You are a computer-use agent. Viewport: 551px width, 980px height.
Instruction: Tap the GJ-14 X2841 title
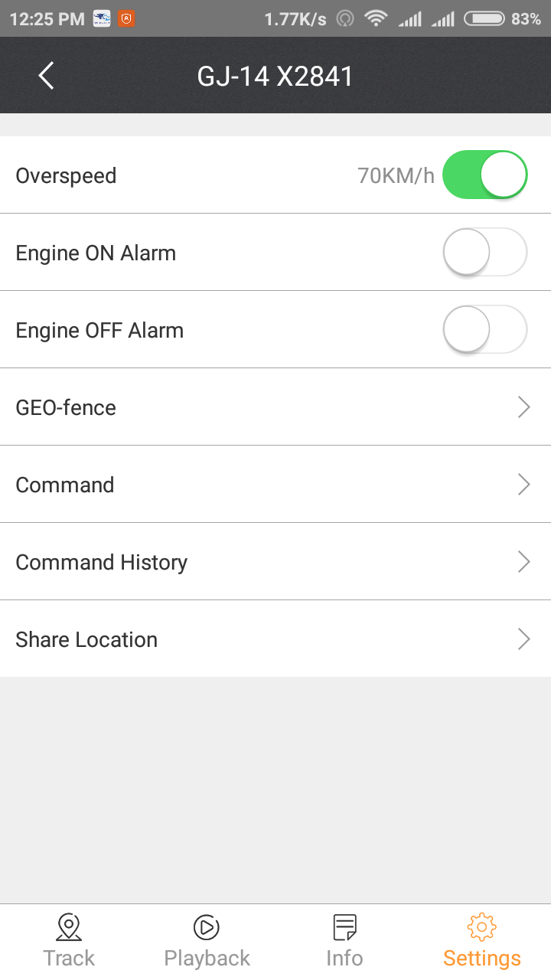tap(275, 77)
